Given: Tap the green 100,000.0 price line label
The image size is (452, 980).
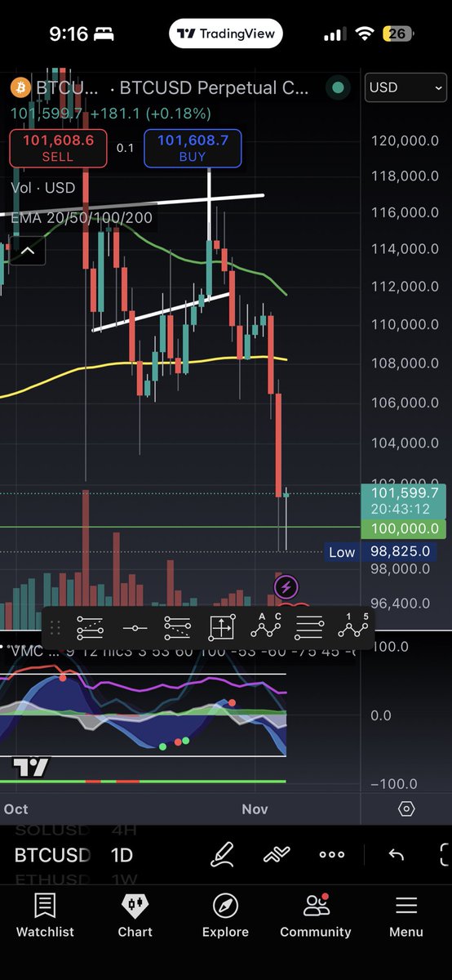Looking at the screenshot, I should point(403,528).
